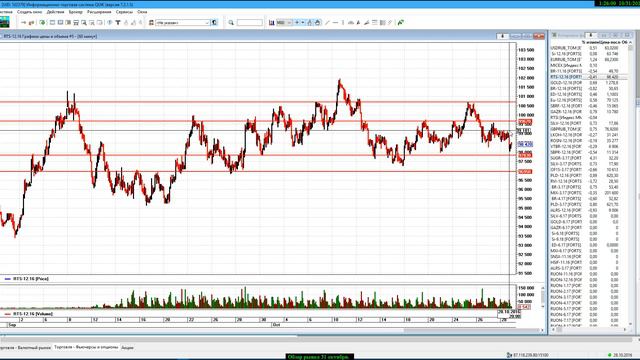Image resolution: width=640 pixels, height=360 pixels.
Task: Select the SUGR-3.17 row in quotes table
Action: click(588, 158)
